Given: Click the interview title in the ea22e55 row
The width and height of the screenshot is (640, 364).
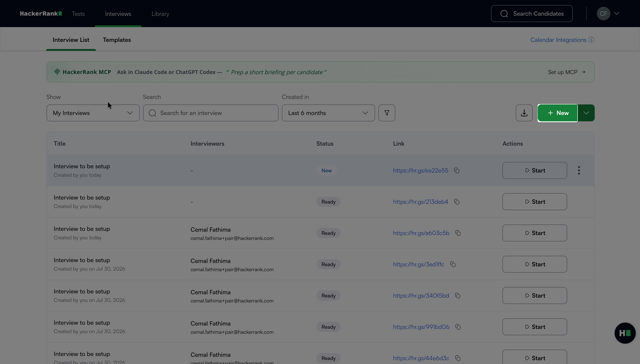Looking at the screenshot, I should [82, 166].
